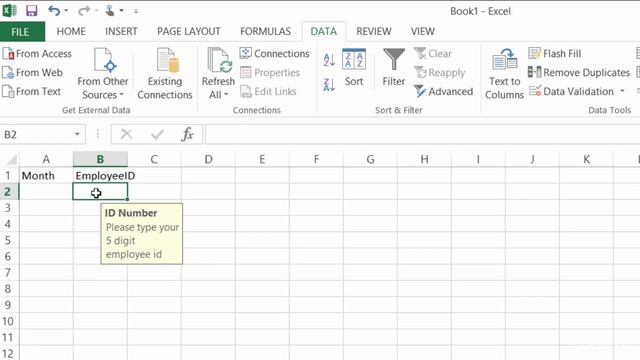
Task: Switch to the HOME tab
Action: click(x=71, y=31)
